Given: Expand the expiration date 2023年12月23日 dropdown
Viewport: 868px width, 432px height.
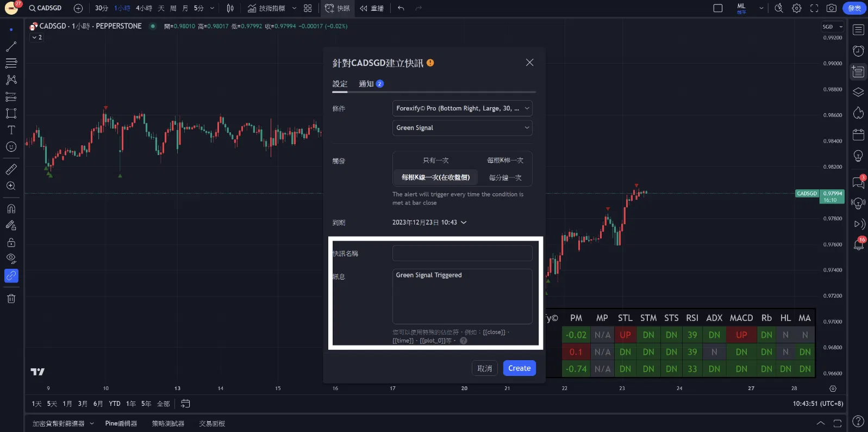Looking at the screenshot, I should [429, 223].
